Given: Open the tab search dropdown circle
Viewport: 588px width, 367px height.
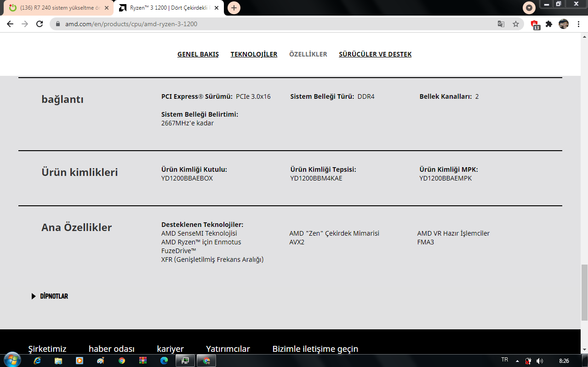Looking at the screenshot, I should pyautogui.click(x=529, y=8).
